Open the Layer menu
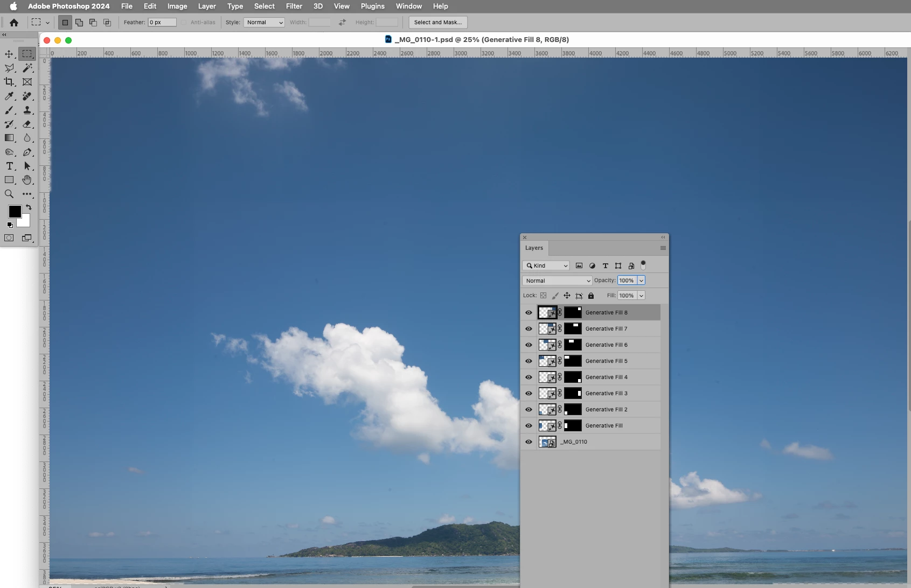 click(207, 6)
